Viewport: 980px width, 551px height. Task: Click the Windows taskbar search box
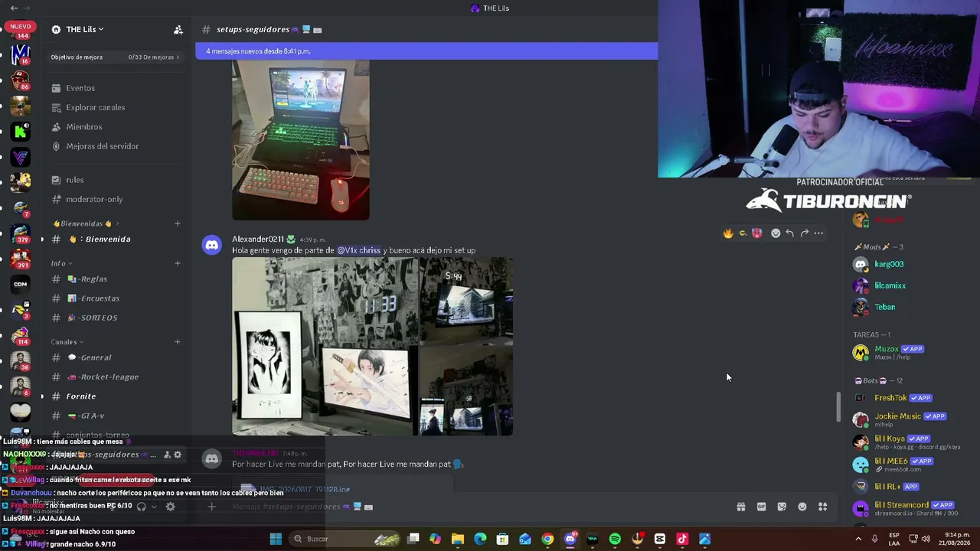[x=346, y=539]
